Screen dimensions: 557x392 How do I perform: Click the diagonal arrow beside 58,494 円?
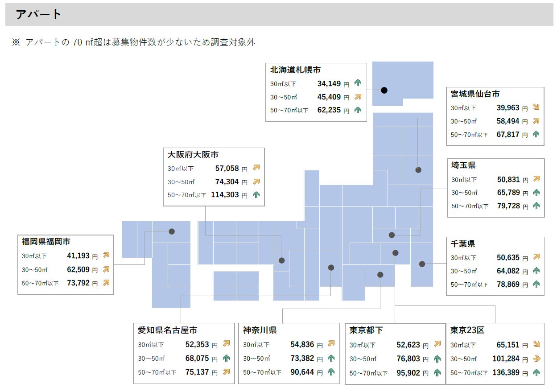click(x=536, y=121)
